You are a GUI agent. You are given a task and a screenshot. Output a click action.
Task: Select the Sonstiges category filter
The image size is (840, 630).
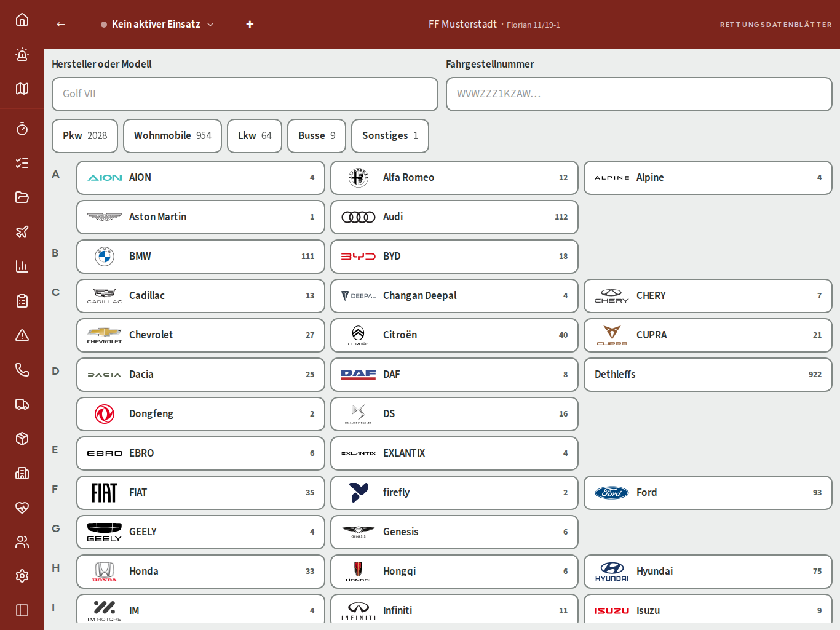[390, 136]
